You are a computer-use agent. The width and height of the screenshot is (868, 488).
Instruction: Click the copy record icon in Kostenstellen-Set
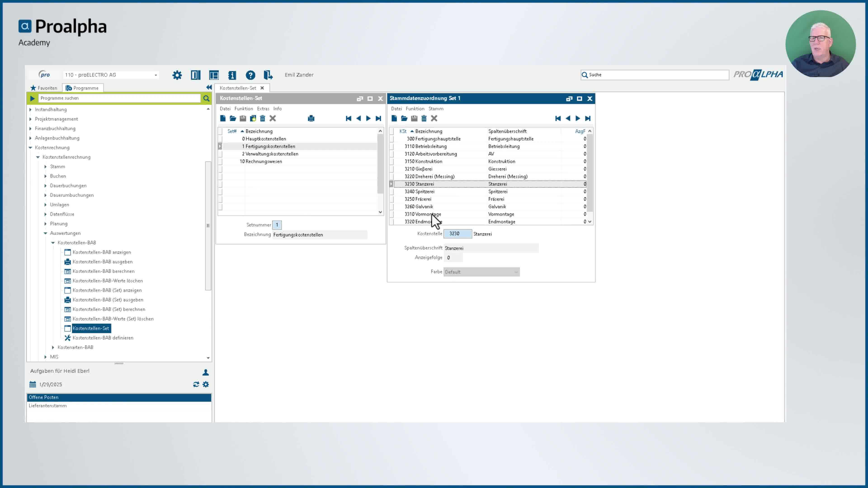(253, 118)
